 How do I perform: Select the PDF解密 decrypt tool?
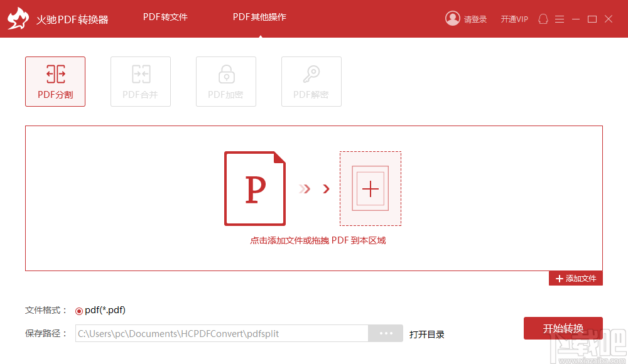(x=311, y=82)
